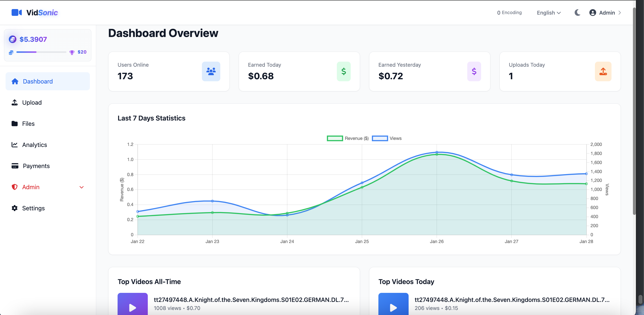Click the orange Uploads Today upload icon
Image resolution: width=644 pixels, height=315 pixels.
tap(603, 71)
